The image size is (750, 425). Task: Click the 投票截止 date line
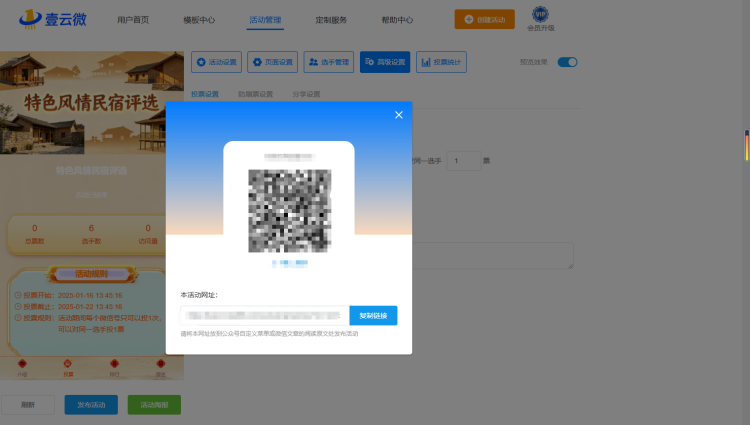click(x=68, y=306)
